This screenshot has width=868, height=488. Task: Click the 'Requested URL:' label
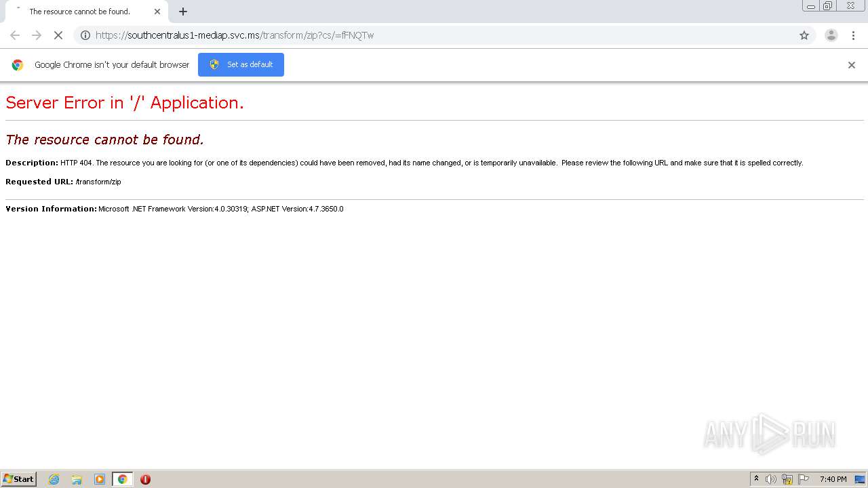point(39,182)
